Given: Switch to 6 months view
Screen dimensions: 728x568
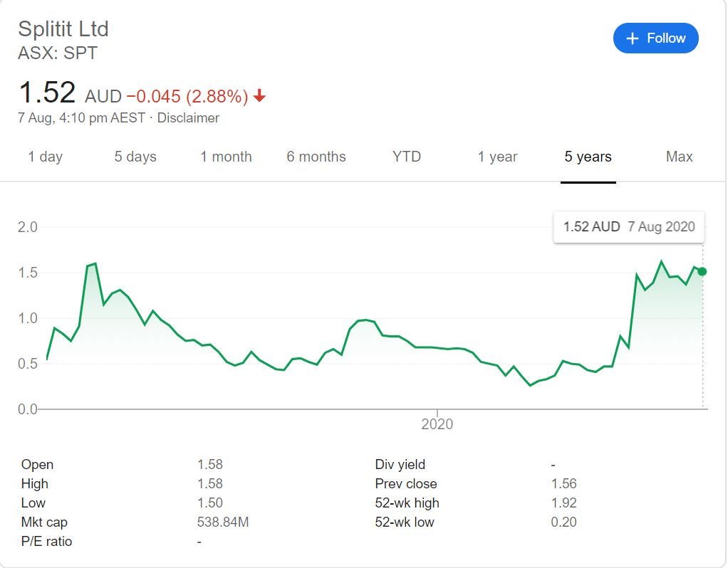Looking at the screenshot, I should (x=316, y=157).
